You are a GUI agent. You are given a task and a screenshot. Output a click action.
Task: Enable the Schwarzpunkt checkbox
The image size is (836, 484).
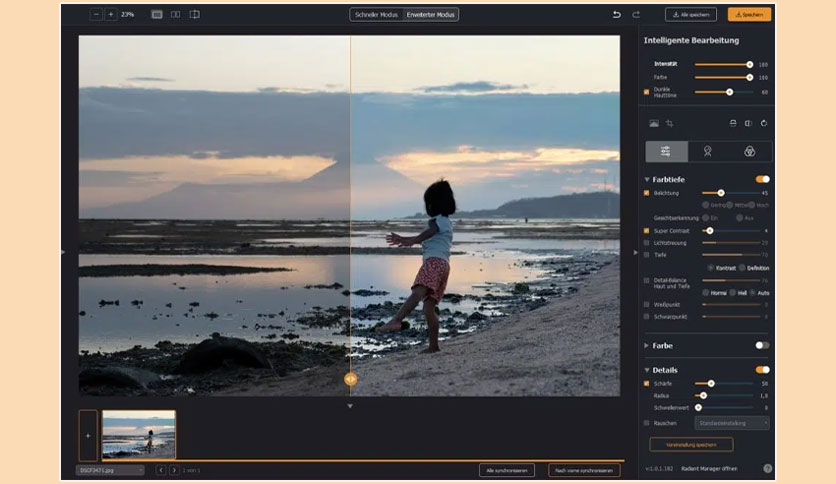tap(647, 317)
